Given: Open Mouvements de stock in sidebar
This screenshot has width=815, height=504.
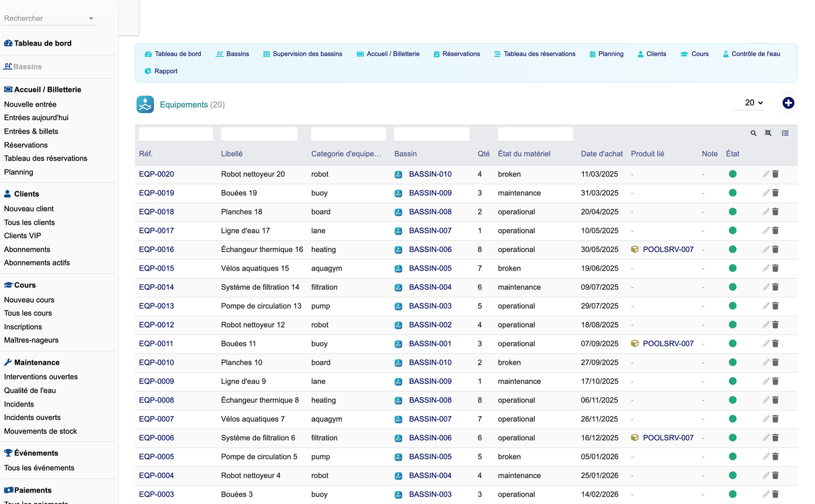Looking at the screenshot, I should [x=41, y=431].
